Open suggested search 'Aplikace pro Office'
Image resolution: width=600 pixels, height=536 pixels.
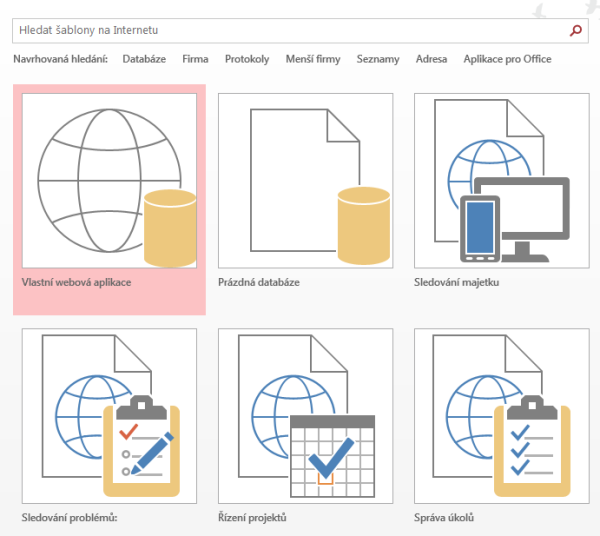pyautogui.click(x=507, y=59)
